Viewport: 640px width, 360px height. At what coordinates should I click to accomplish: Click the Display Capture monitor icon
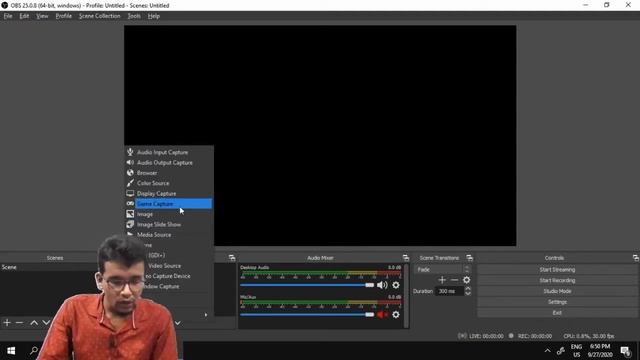tap(130, 193)
